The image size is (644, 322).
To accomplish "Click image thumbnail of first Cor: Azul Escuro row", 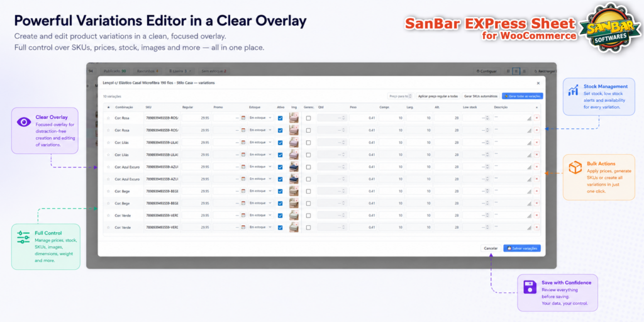I will (294, 167).
